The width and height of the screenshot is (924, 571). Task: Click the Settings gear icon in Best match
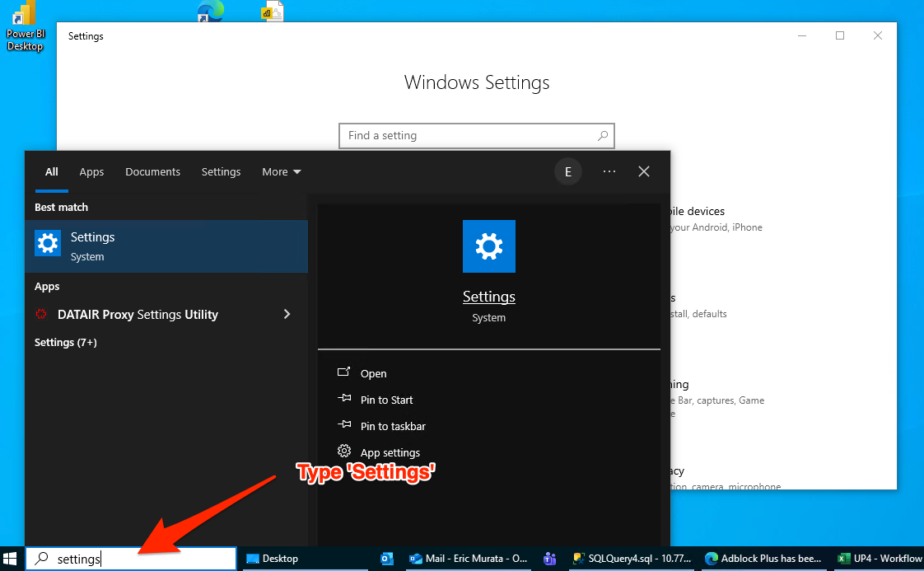[48, 243]
